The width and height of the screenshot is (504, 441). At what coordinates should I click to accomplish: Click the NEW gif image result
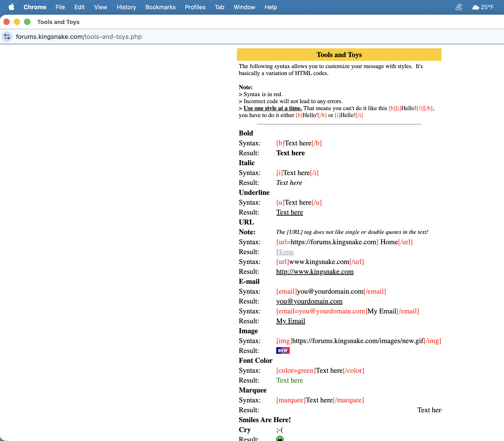pos(283,350)
